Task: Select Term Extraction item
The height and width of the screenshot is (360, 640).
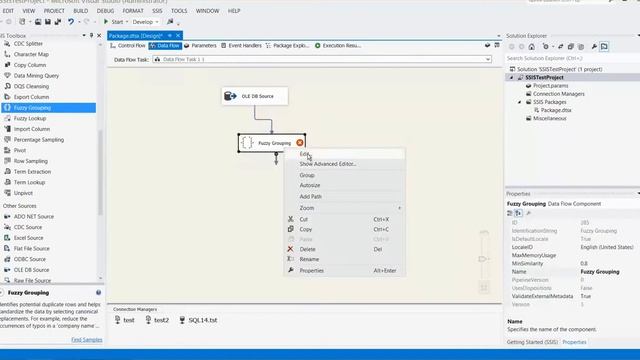Action: (x=32, y=171)
